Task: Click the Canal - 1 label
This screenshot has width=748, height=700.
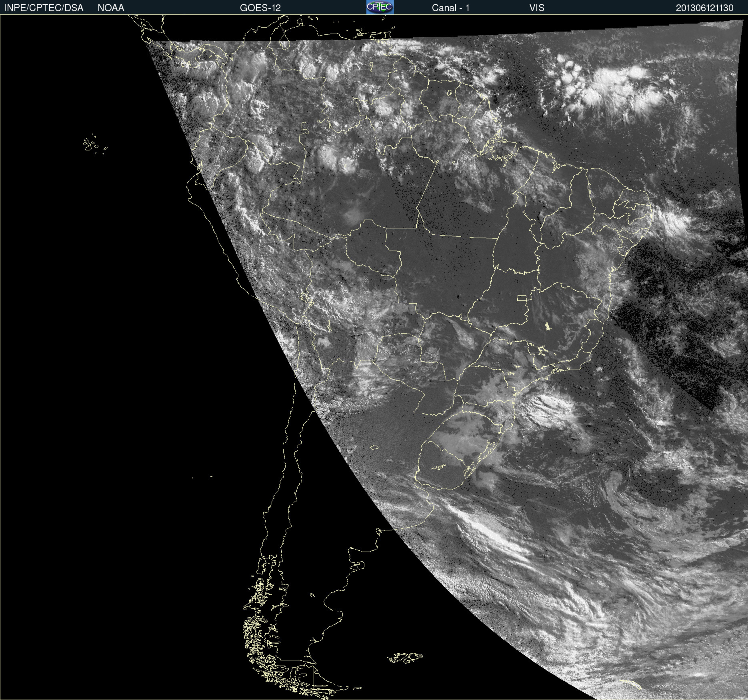Action: 450,8
